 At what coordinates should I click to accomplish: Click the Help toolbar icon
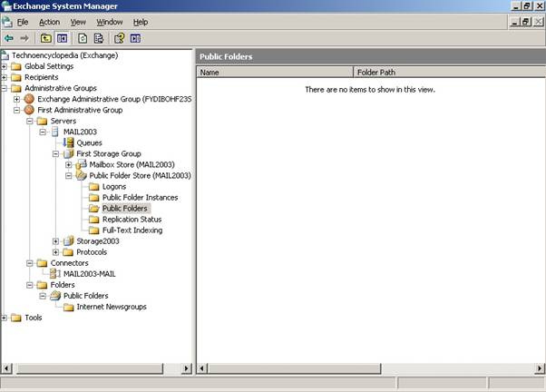tap(119, 38)
